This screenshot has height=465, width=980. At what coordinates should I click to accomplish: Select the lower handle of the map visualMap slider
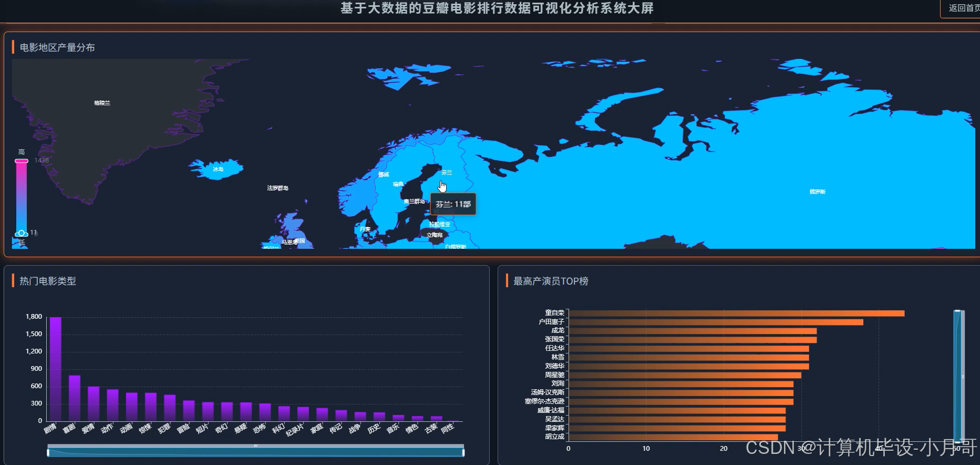pyautogui.click(x=22, y=234)
